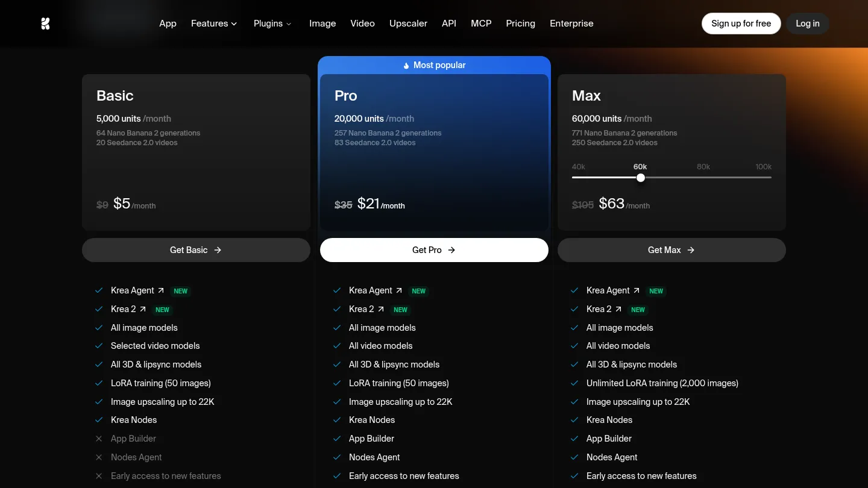Click the Pro plan heading
This screenshot has width=868, height=488.
[346, 96]
